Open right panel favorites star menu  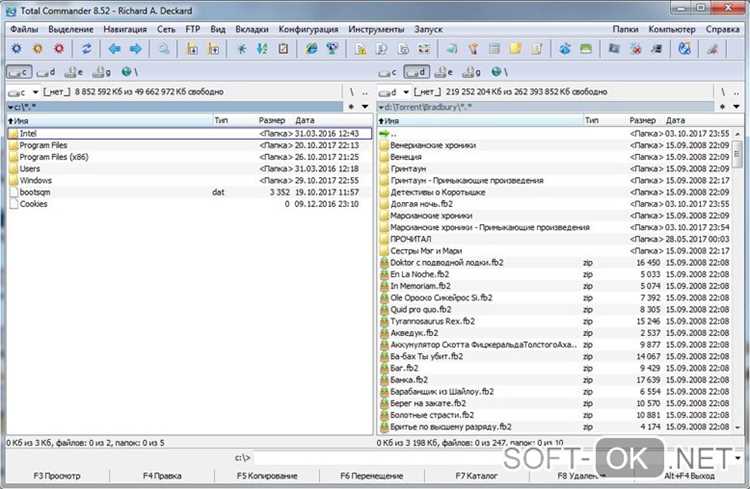(x=723, y=106)
